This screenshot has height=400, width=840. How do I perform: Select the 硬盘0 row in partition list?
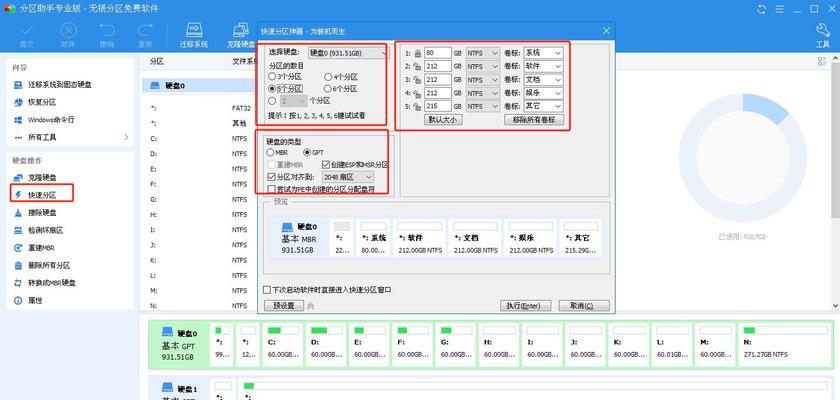coord(200,86)
